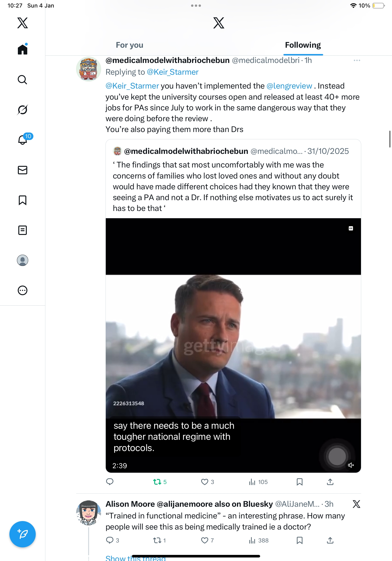Open the Lists icon in sidebar
Viewport: 392px width, 561px height.
[x=23, y=230]
